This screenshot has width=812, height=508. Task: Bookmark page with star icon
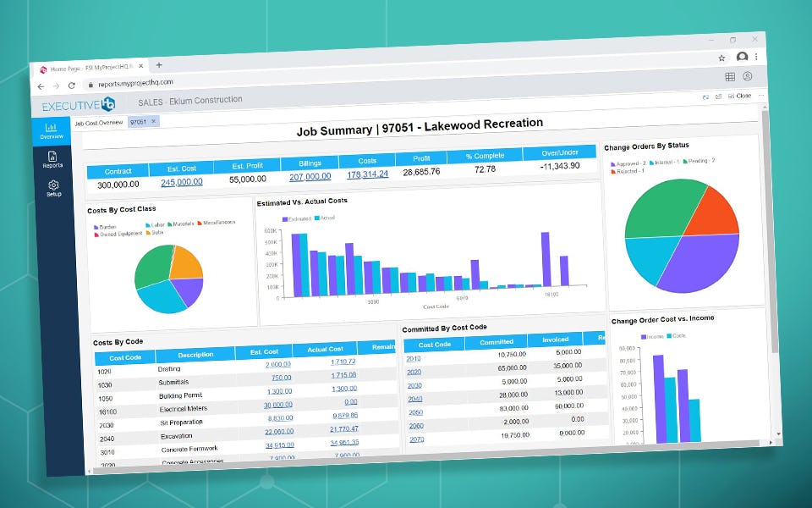click(721, 58)
